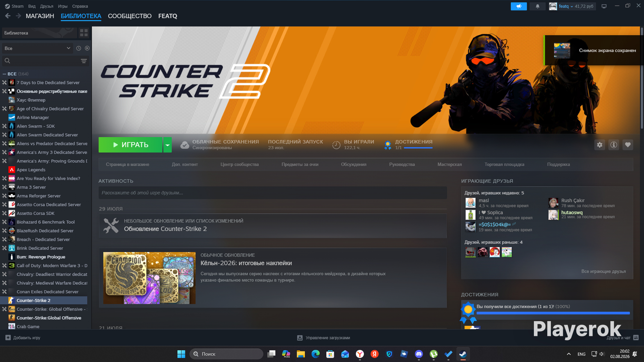Open the Cologne 2026 stickers thumbnail
Viewport: 644px width, 362px height.
pyautogui.click(x=149, y=278)
